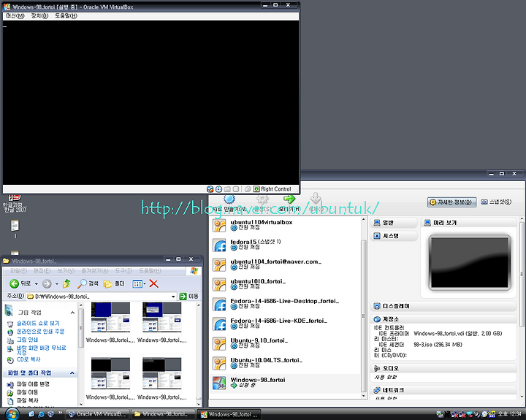Image resolution: width=526 pixels, height=420 pixels.
Task: Open the address bar dropdown arrow in Explorer
Action: (x=173, y=297)
